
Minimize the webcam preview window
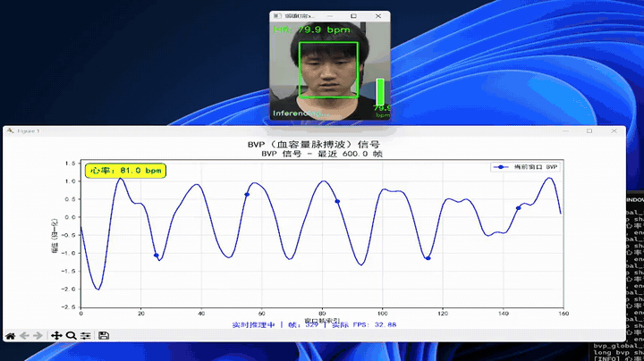[330, 16]
